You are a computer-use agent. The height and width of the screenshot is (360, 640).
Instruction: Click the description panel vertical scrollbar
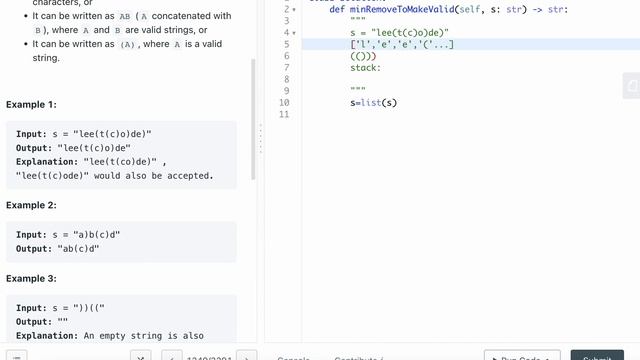[x=253, y=119]
